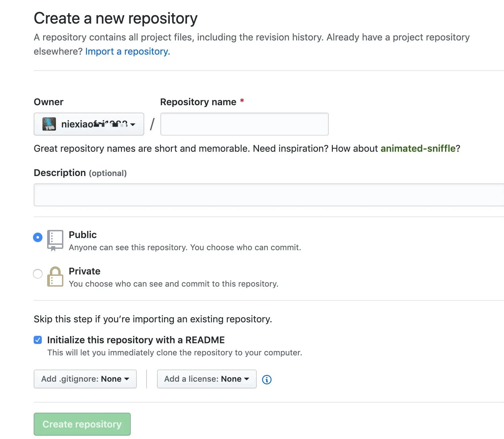Image resolution: width=504 pixels, height=439 pixels.
Task: Click into the Description text field
Action: (269, 195)
